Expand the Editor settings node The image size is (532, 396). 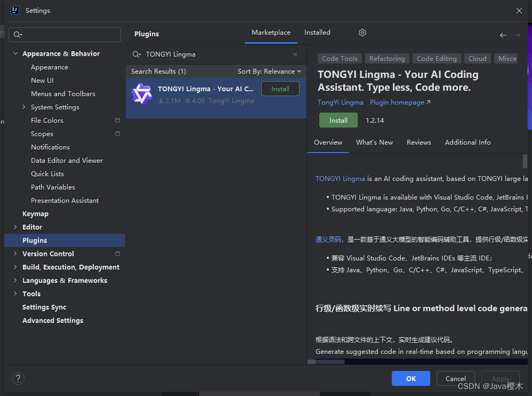point(15,227)
